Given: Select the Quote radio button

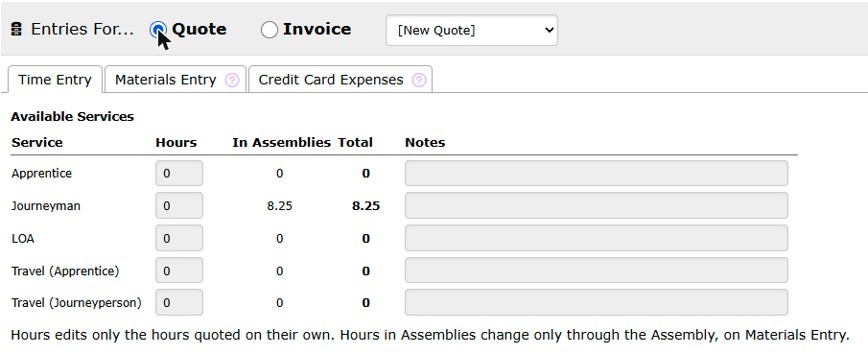Looking at the screenshot, I should (158, 30).
